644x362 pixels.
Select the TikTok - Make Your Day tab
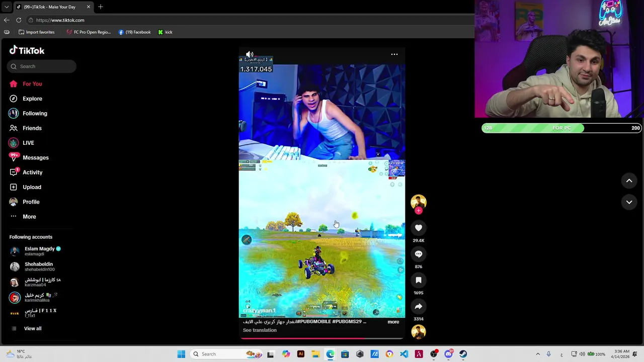click(x=49, y=7)
